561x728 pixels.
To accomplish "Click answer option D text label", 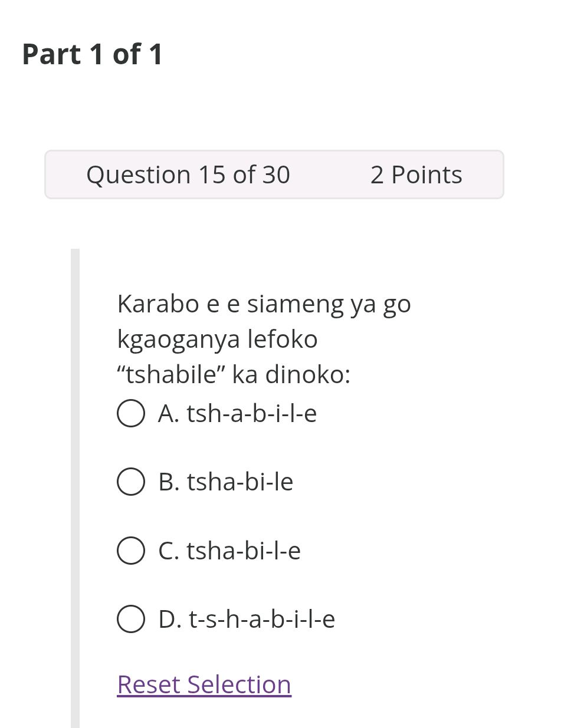I will pos(246,619).
